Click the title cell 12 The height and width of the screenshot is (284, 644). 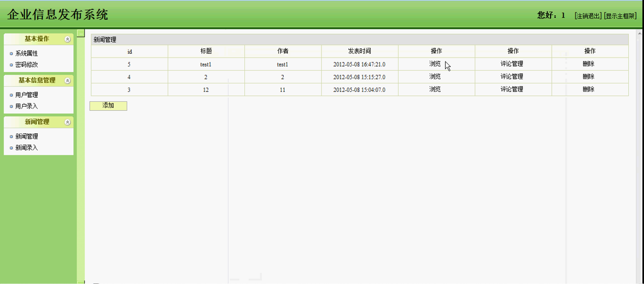coord(206,90)
